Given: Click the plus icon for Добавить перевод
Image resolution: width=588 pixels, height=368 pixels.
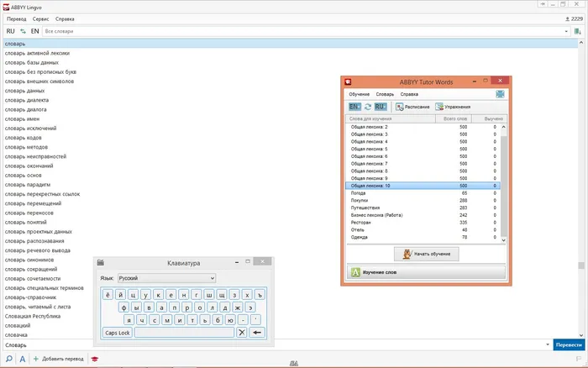Looking at the screenshot, I should coord(36,359).
